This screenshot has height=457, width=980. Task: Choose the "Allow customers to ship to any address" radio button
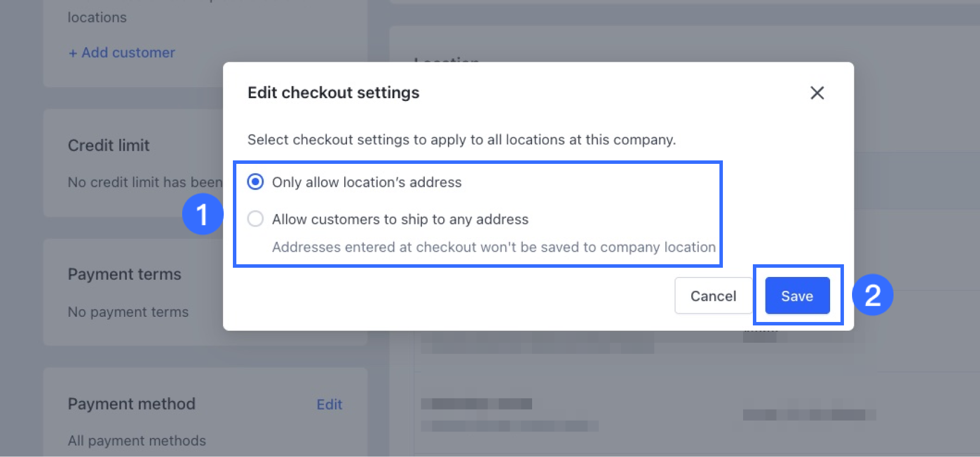tap(255, 219)
